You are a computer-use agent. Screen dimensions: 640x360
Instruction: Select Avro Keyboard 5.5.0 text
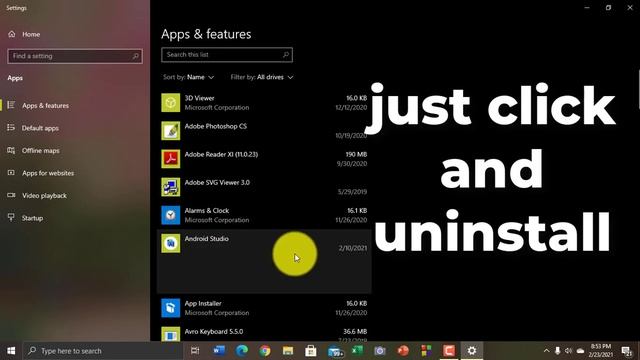pyautogui.click(x=214, y=331)
